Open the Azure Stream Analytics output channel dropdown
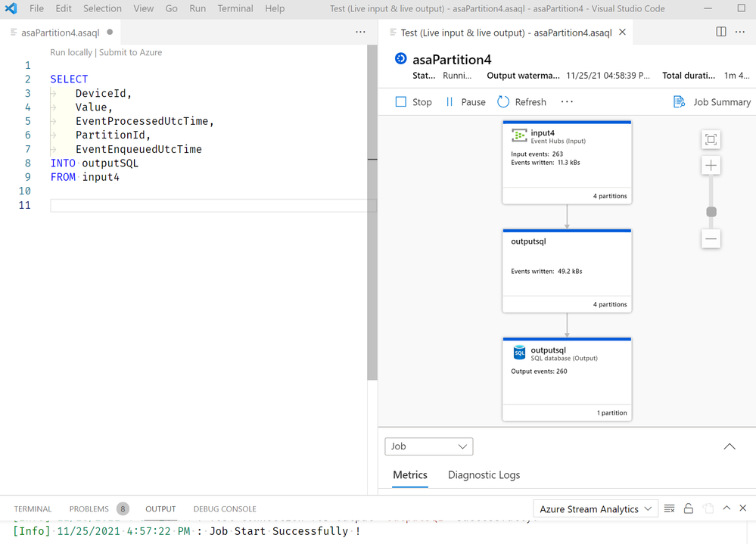This screenshot has height=544, width=756. (x=596, y=509)
